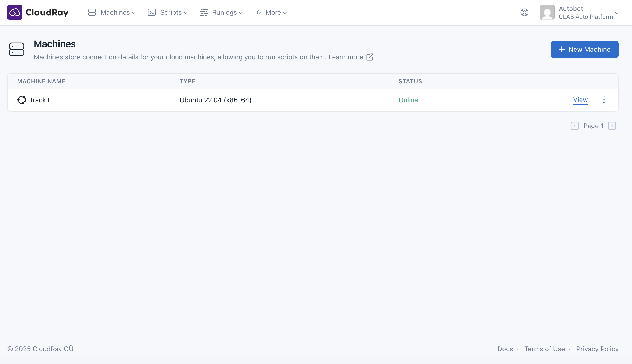632x364 pixels.
Task: Expand the Autobot account menu chevron
Action: 617,13
